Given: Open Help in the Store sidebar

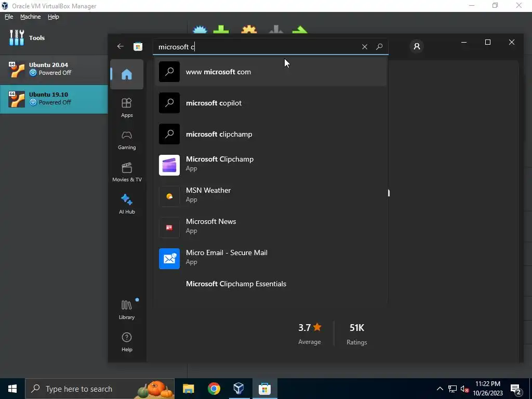Looking at the screenshot, I should tap(127, 342).
